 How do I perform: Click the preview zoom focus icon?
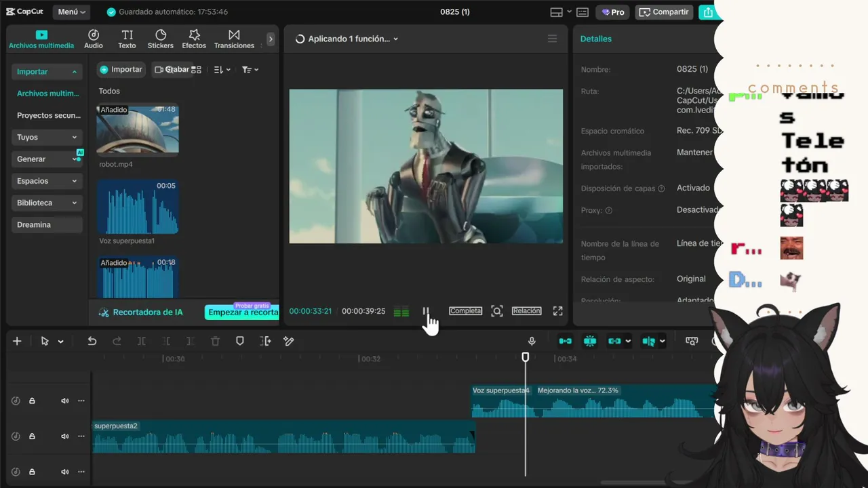497,311
